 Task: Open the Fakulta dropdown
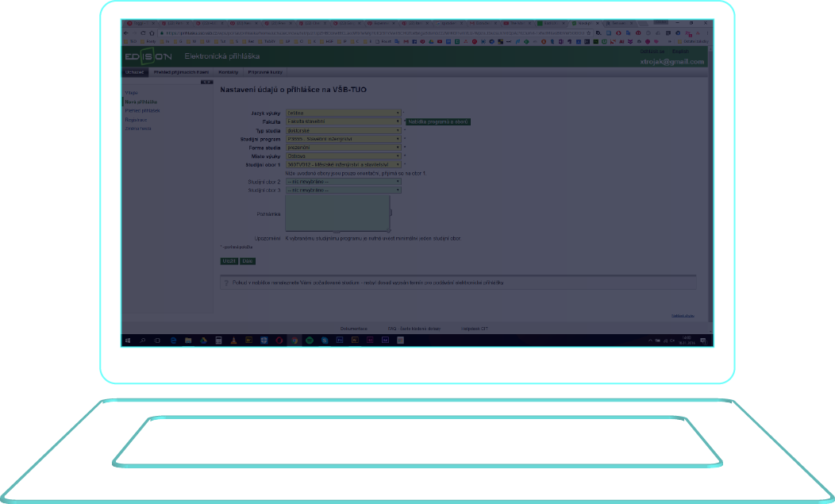pos(343,121)
